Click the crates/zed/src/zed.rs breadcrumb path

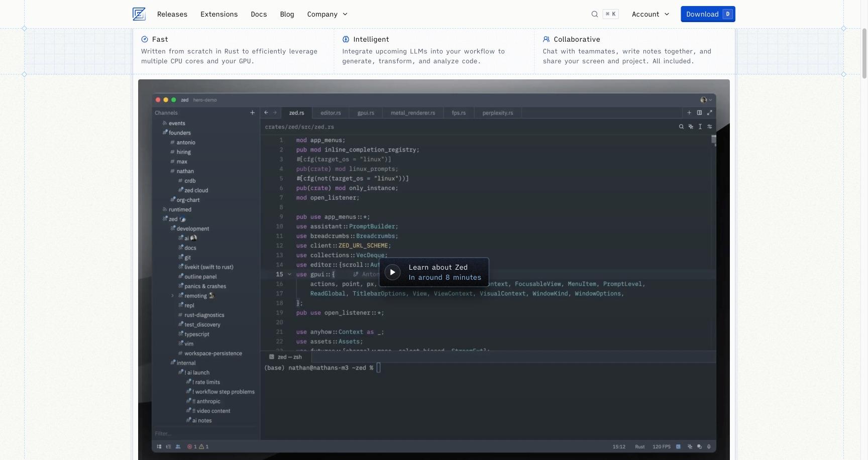[x=299, y=127]
